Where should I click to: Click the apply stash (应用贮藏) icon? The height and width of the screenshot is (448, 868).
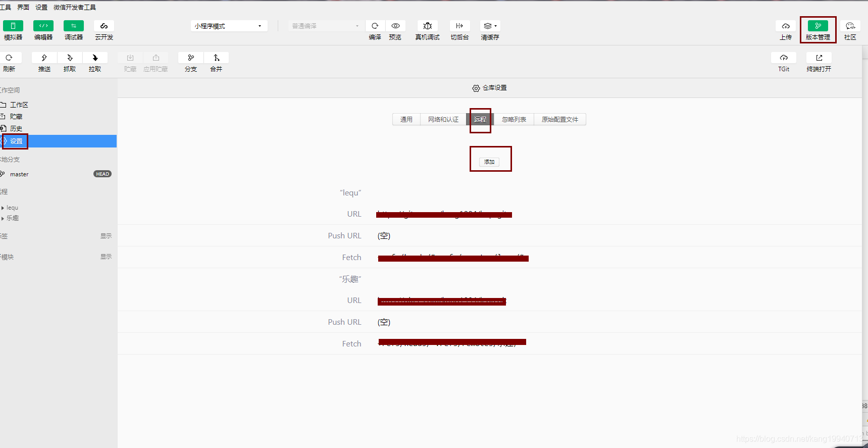[156, 58]
